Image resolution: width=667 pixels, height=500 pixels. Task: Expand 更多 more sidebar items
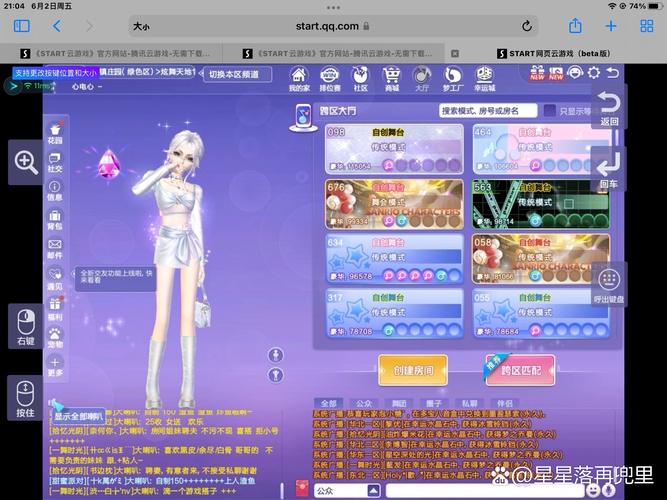point(55,366)
